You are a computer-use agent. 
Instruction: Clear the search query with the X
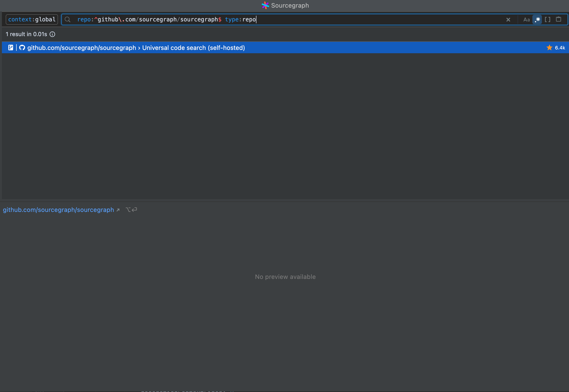(508, 20)
